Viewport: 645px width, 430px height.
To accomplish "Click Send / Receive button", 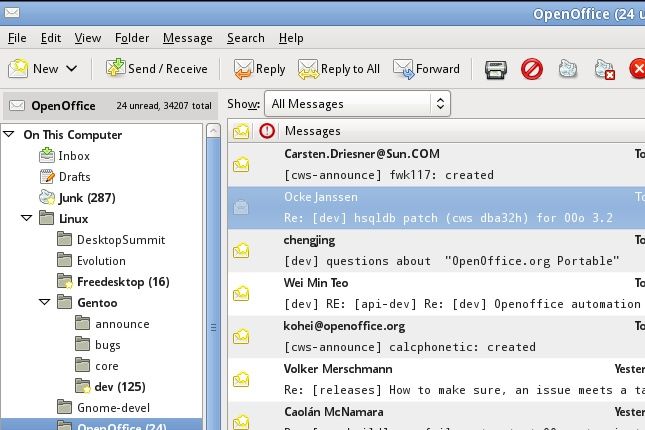I will click(156, 68).
